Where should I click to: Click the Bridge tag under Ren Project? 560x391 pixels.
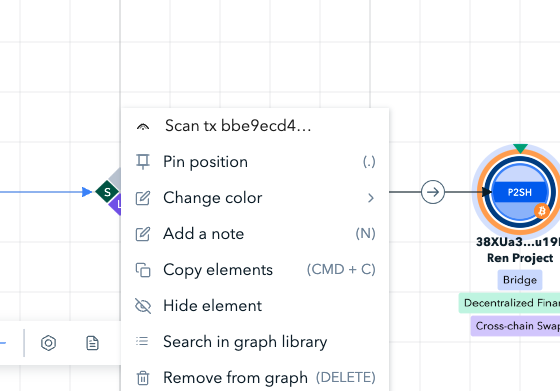pyautogui.click(x=520, y=280)
